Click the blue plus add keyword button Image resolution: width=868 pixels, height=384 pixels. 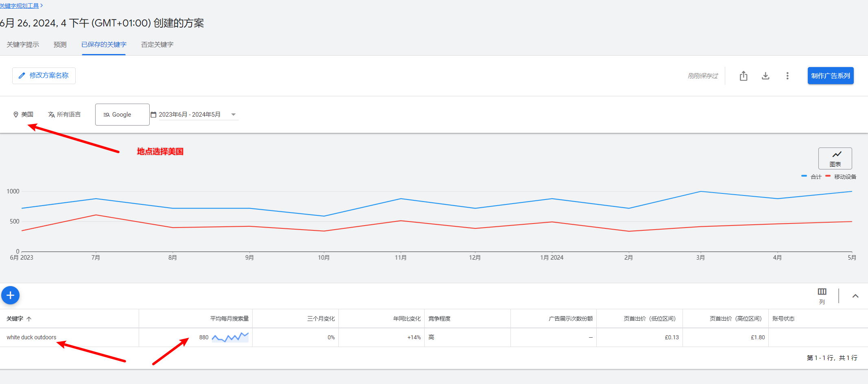pyautogui.click(x=11, y=295)
